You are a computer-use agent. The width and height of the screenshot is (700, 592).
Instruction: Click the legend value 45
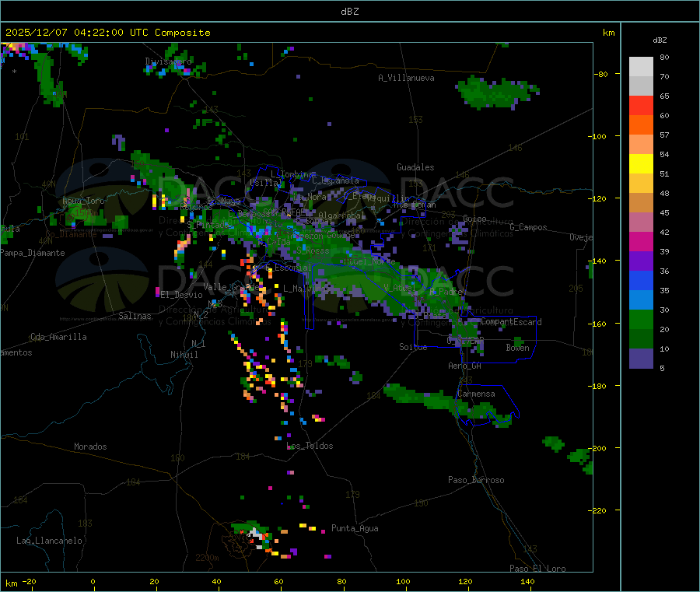(x=664, y=213)
